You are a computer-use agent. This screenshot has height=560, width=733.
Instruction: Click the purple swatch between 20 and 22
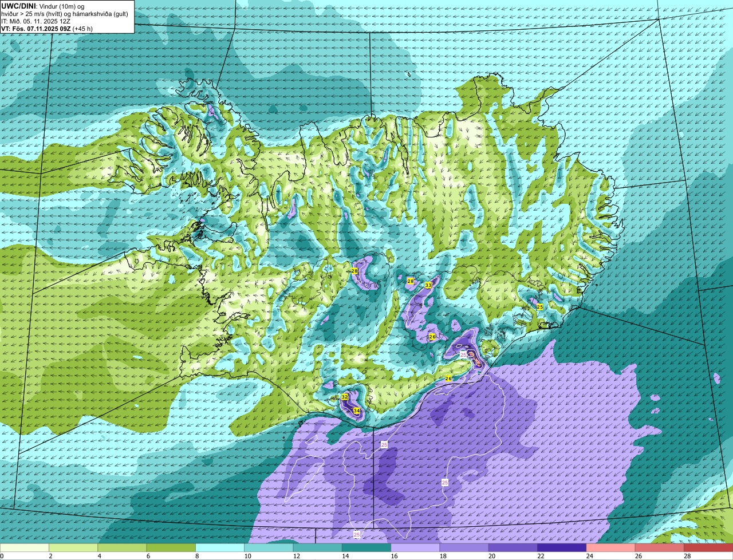tap(513, 548)
